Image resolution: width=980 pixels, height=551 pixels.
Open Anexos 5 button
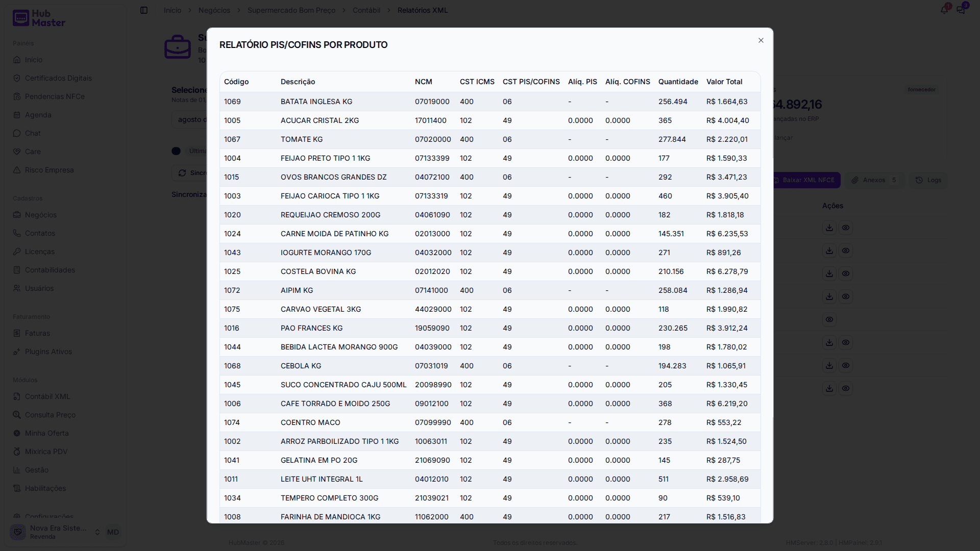[874, 180]
